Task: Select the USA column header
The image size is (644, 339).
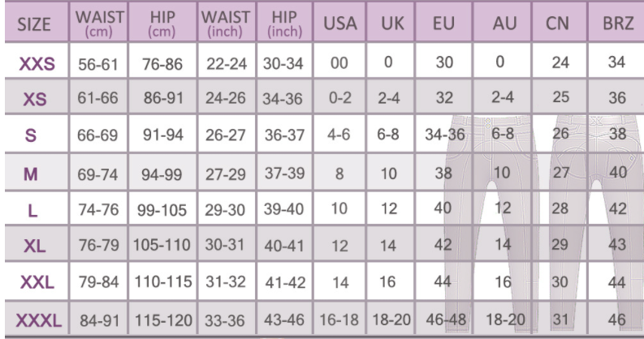Action: (340, 25)
